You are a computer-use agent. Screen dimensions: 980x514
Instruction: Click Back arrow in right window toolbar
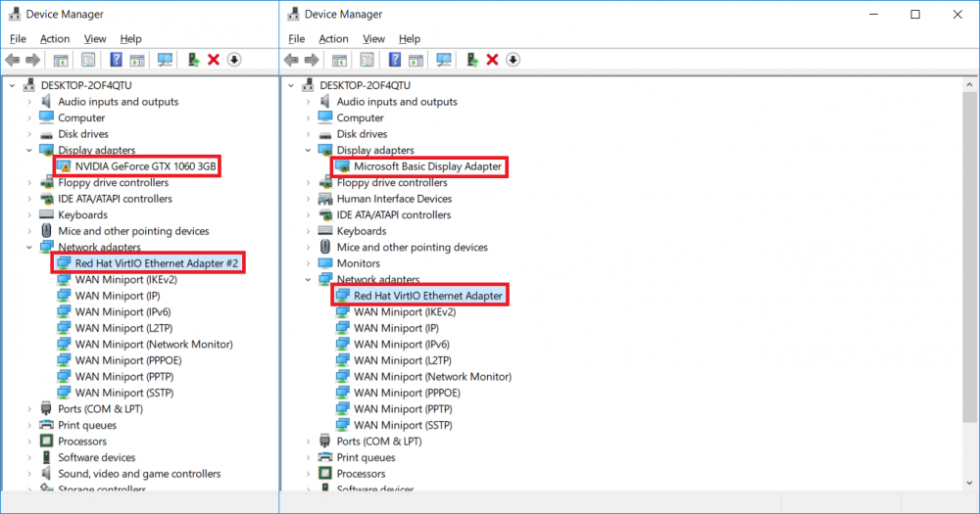click(291, 60)
